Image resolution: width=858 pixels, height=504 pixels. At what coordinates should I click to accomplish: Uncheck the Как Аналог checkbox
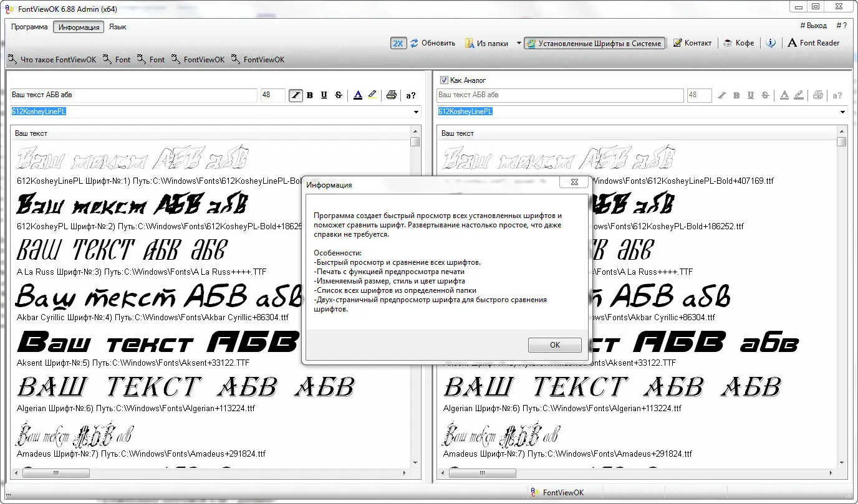pos(444,80)
